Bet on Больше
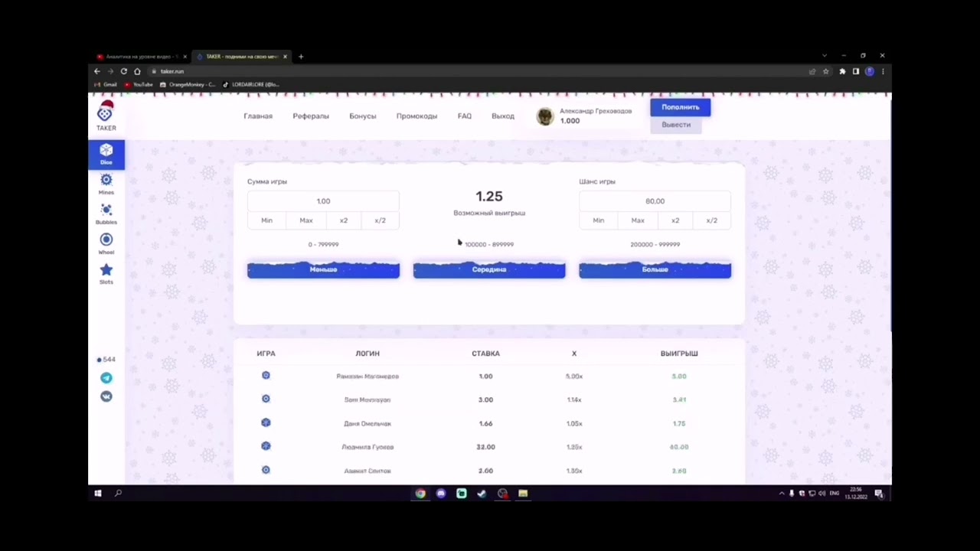This screenshot has width=980, height=551. tap(655, 269)
